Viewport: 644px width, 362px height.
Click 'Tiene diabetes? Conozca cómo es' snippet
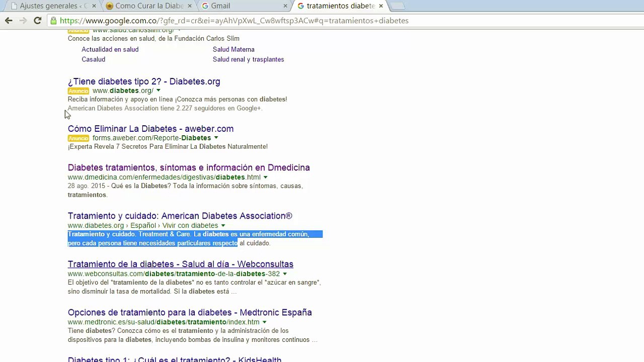pos(193,335)
